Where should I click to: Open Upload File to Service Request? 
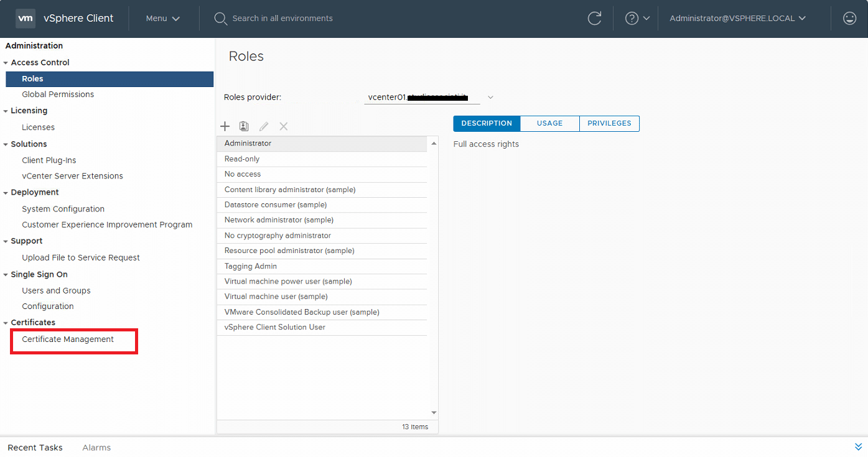pyautogui.click(x=81, y=257)
